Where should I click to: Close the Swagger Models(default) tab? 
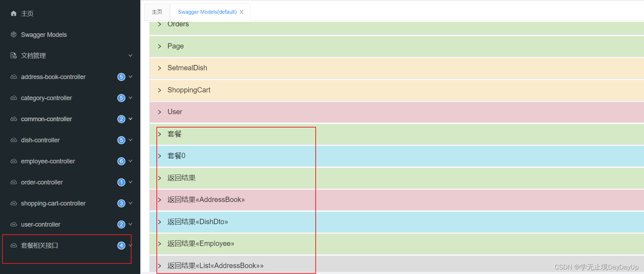tap(241, 12)
